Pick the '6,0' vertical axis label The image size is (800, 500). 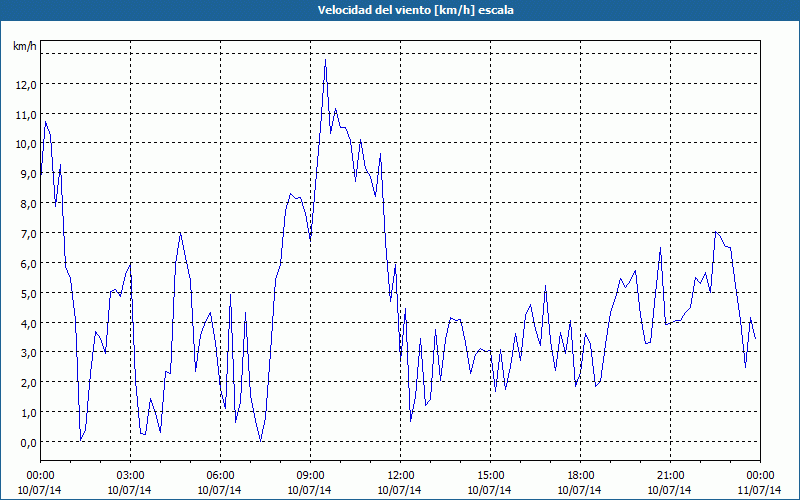(29, 264)
